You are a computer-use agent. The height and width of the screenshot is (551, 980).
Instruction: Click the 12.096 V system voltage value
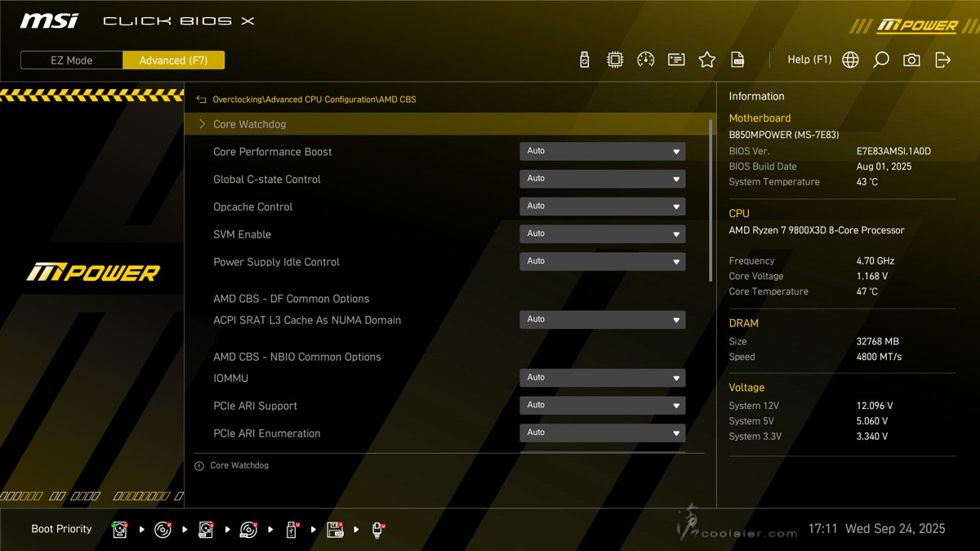875,406
